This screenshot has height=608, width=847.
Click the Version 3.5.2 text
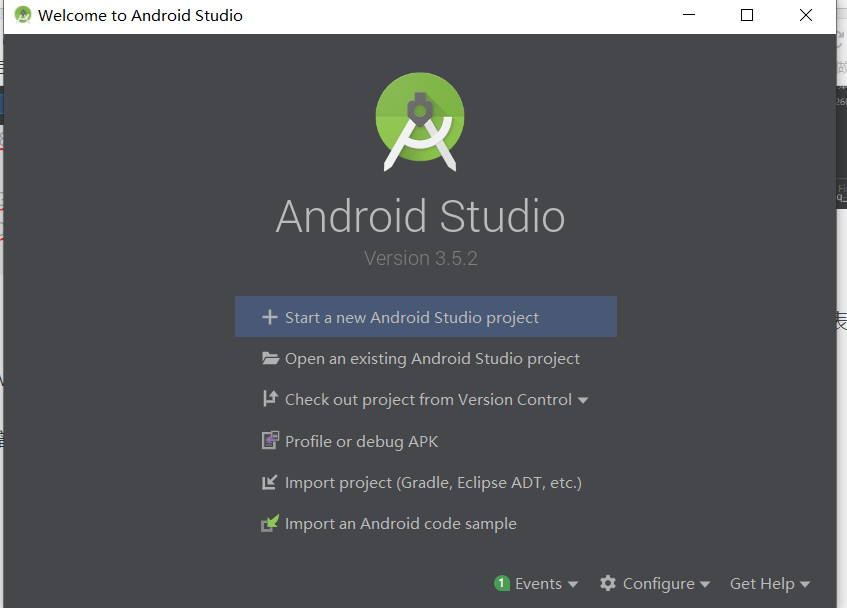click(421, 258)
